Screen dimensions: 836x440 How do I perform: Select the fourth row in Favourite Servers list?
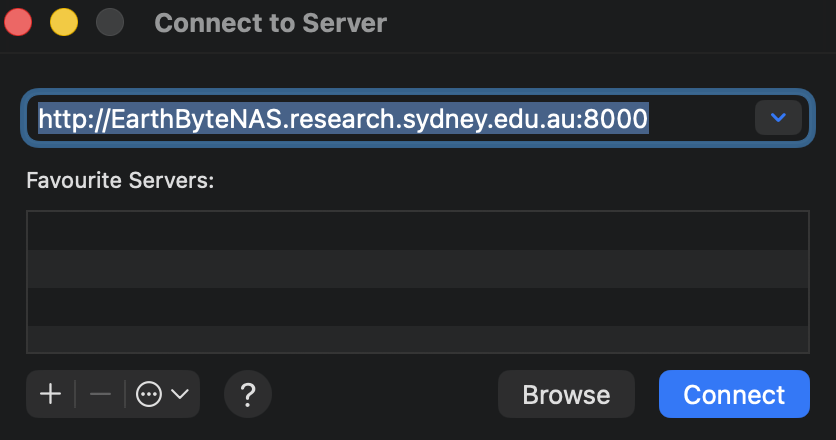tap(417, 339)
